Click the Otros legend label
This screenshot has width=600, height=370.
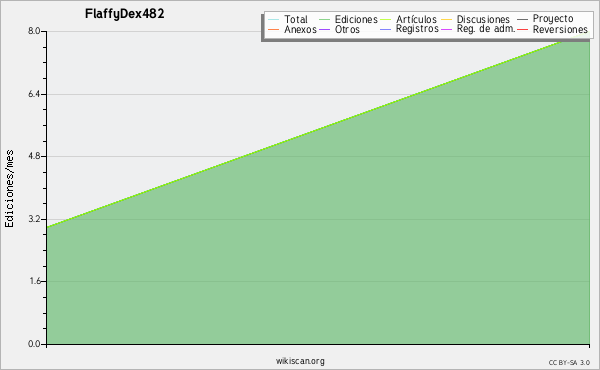[347, 29]
